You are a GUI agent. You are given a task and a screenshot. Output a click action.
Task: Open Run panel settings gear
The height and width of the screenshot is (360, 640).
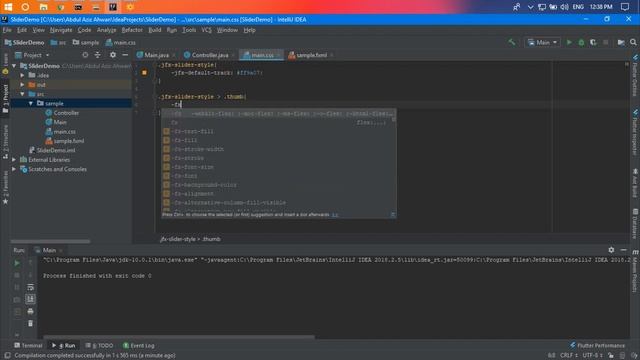tap(611, 250)
